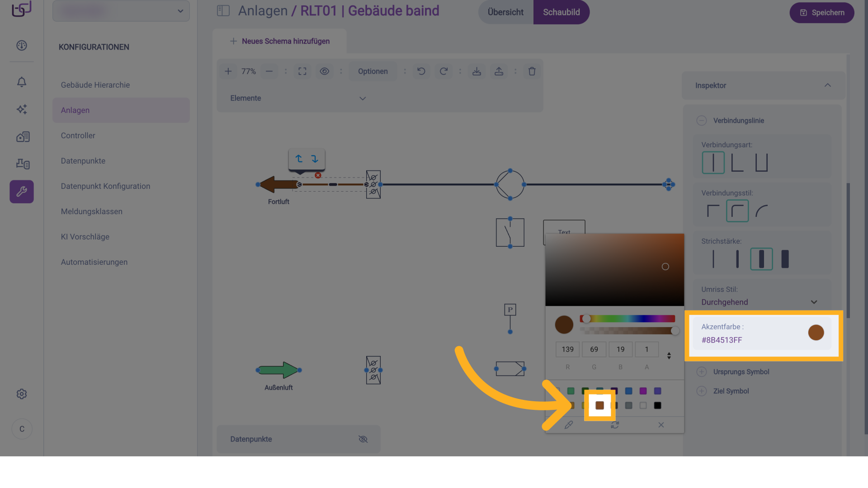Toggle the eye visibility icon in toolbar

[325, 71]
